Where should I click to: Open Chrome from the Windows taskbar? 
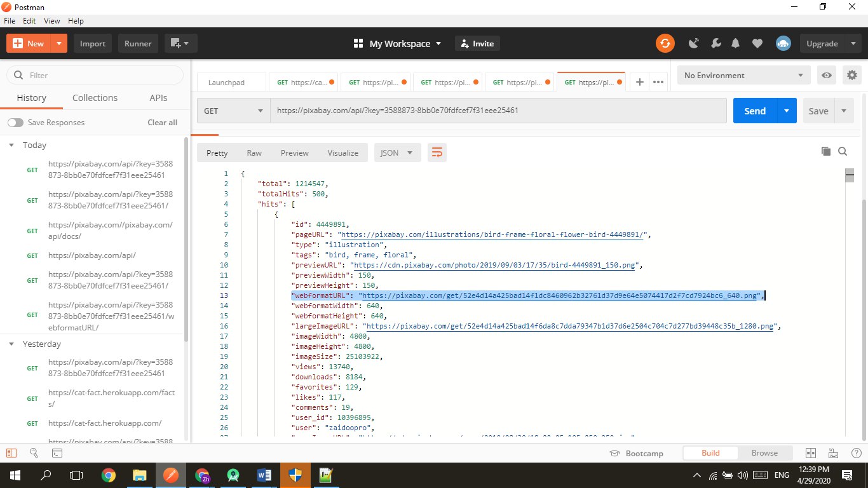click(x=109, y=475)
